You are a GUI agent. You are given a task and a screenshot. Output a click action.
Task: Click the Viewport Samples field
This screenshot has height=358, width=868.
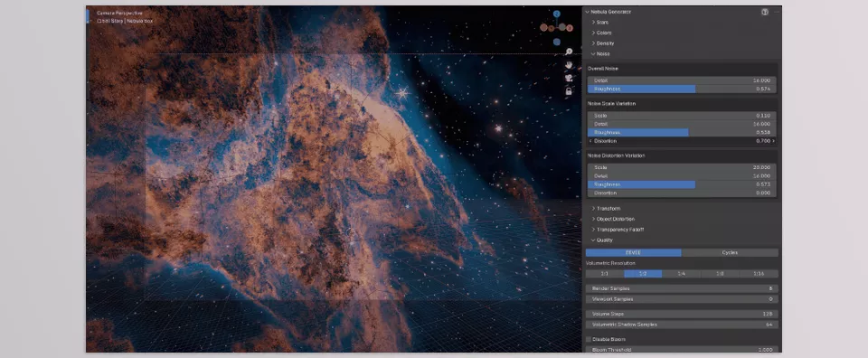682,299
